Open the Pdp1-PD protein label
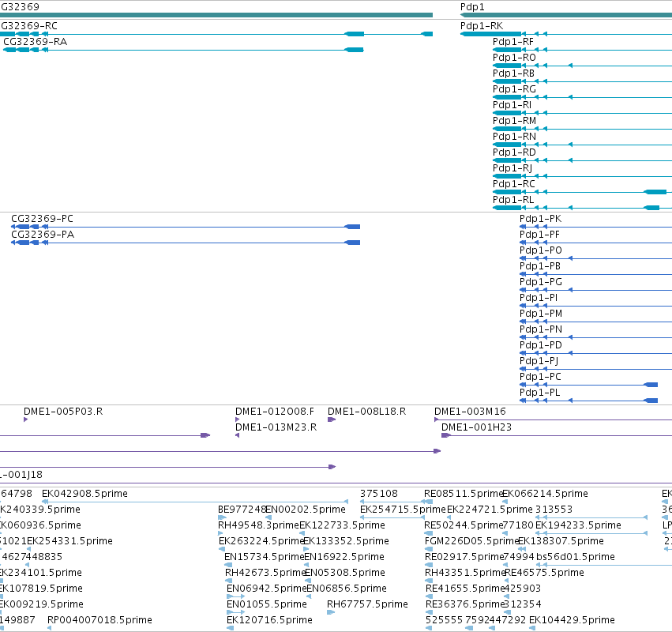 540,345
